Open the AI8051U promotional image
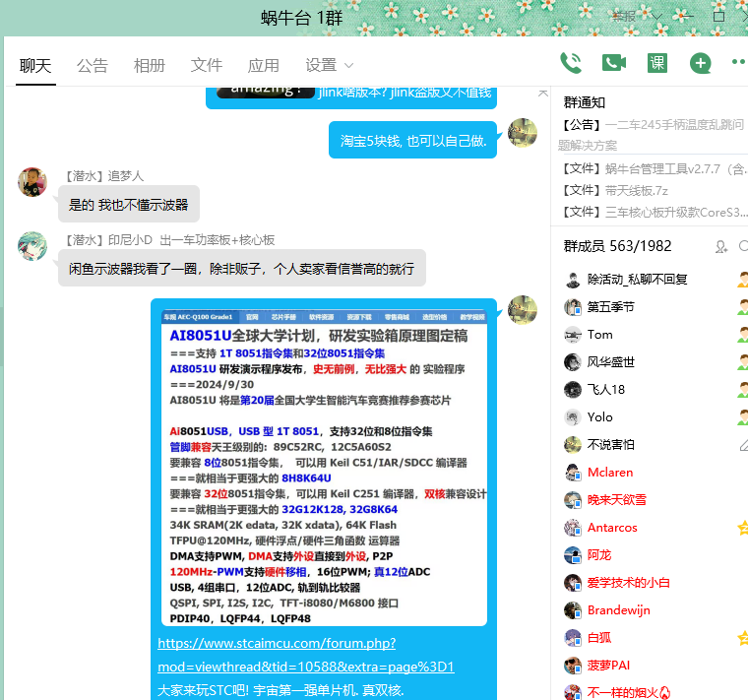 (x=325, y=468)
